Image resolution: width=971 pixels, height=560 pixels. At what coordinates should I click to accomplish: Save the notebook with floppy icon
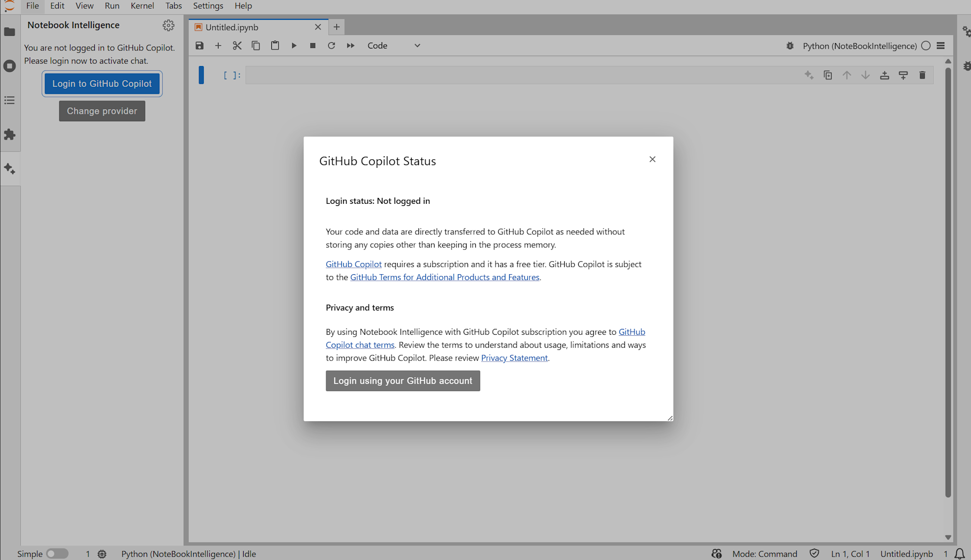(200, 46)
